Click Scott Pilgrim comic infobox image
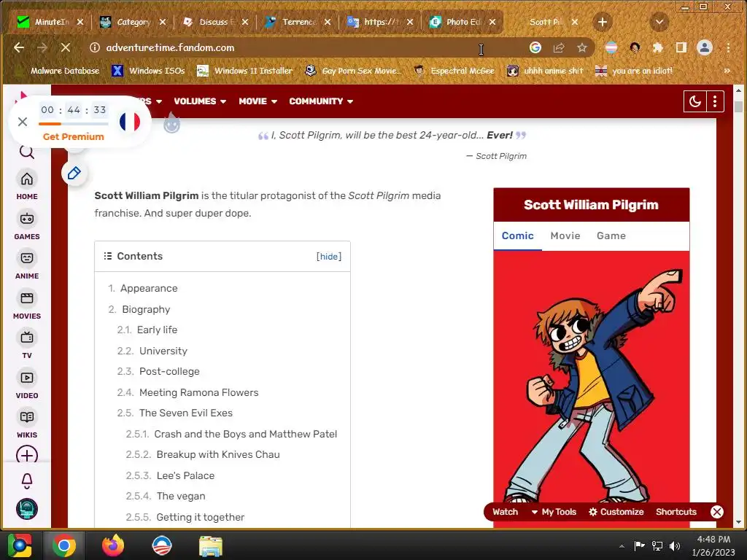This screenshot has width=747, height=560. point(592,381)
